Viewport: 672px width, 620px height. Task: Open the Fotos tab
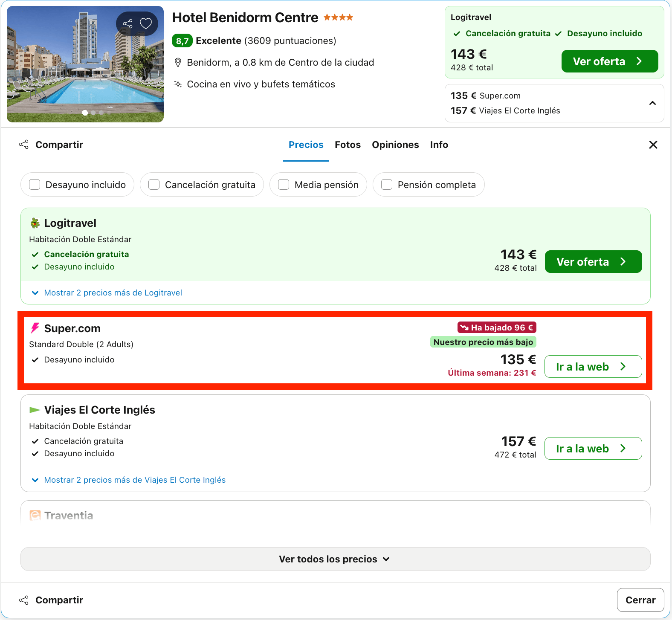point(348,145)
